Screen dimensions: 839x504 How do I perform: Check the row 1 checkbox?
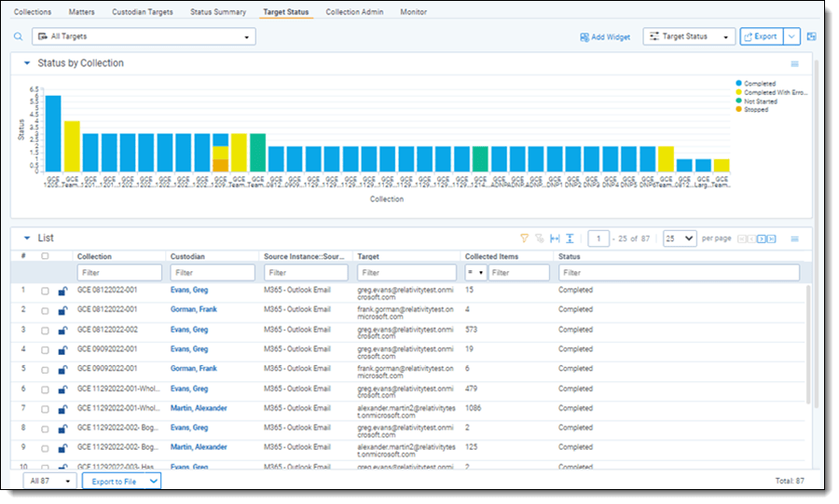coord(45,292)
